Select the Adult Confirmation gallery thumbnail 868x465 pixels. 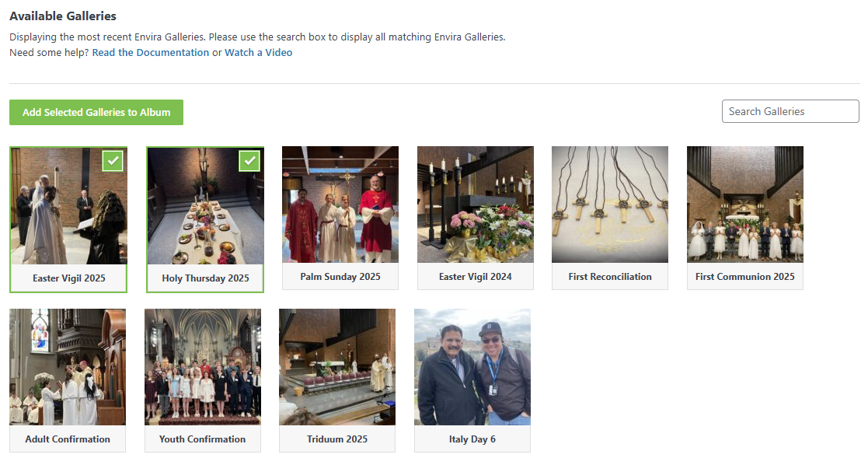tap(68, 367)
